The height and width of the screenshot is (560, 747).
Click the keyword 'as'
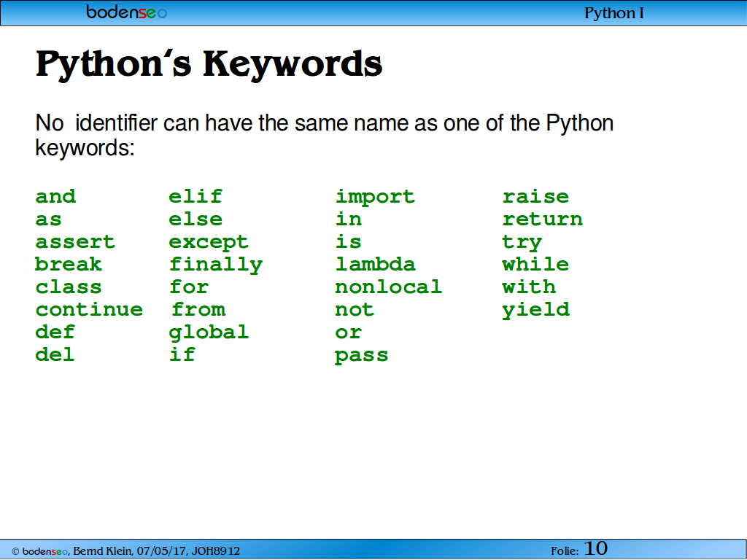pyautogui.click(x=49, y=219)
